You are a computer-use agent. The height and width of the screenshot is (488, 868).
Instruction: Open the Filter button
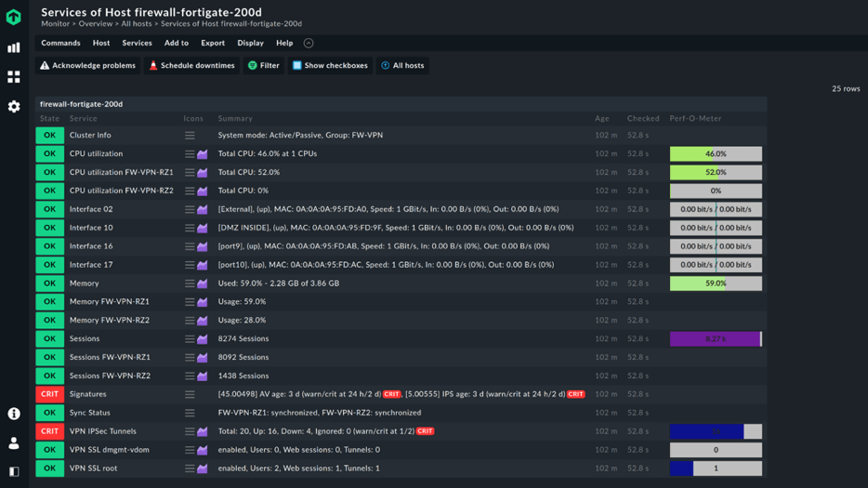264,65
